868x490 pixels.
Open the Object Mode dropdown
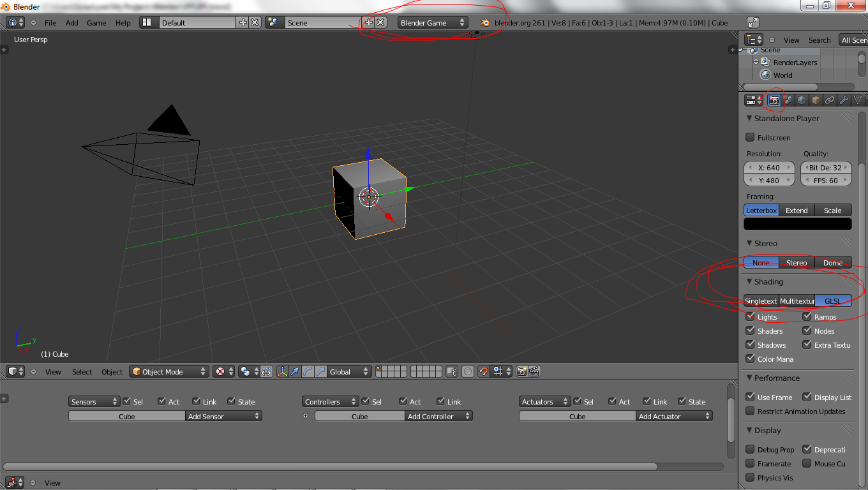(x=169, y=371)
